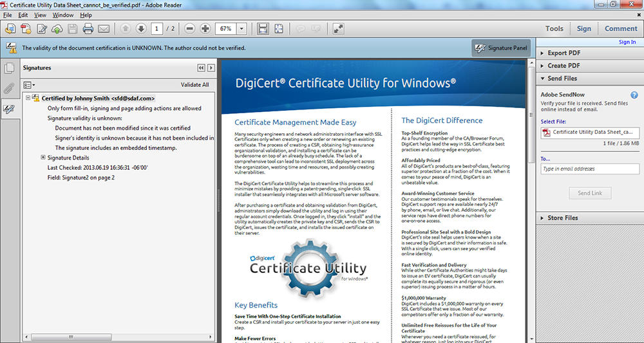This screenshot has width=644, height=343.
Task: Click the collapse Signatures panel double-arrow button
Action: pos(201,68)
